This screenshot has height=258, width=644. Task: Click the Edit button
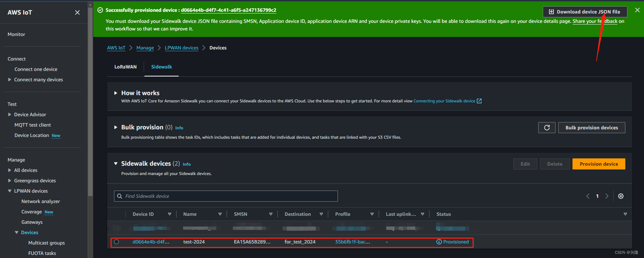tap(525, 164)
